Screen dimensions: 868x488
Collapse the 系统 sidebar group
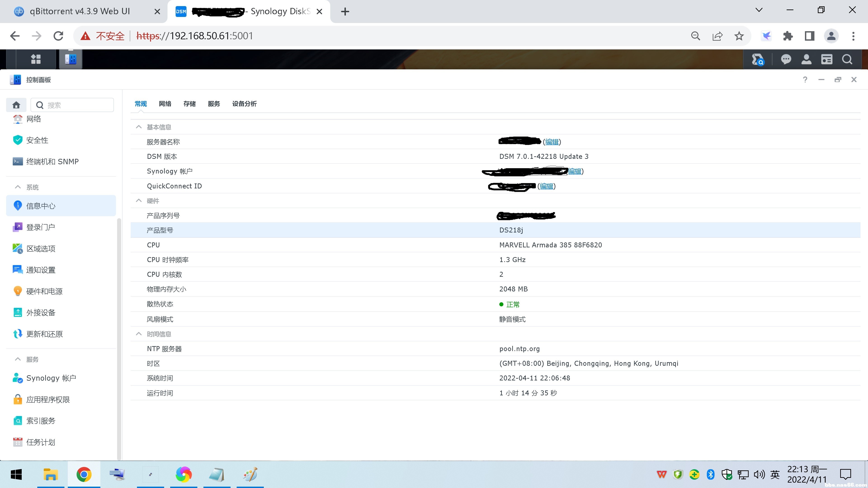click(x=18, y=187)
